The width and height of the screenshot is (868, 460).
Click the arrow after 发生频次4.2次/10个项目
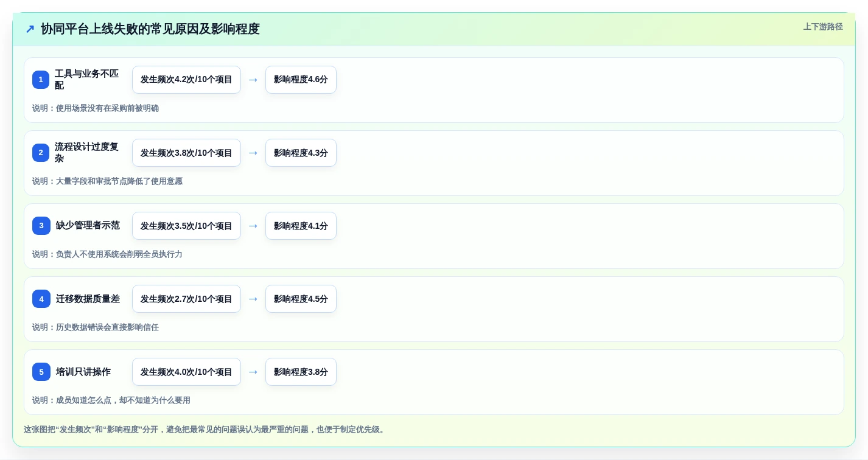coord(253,80)
